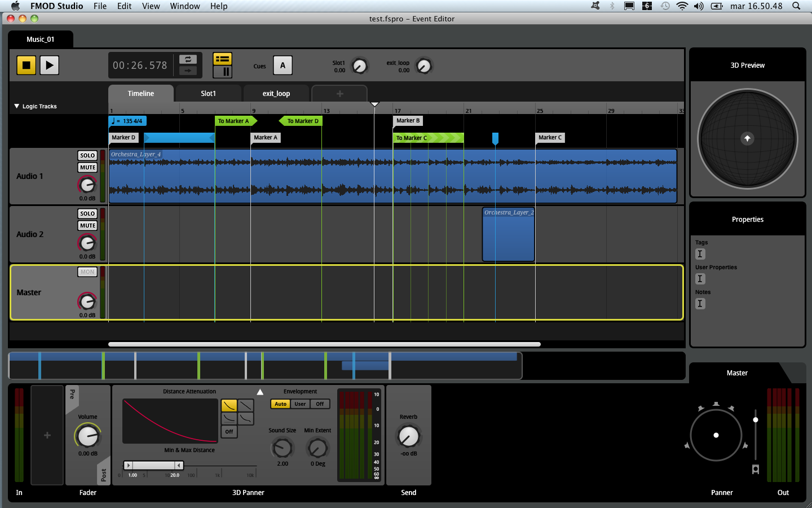The width and height of the screenshot is (812, 508).
Task: Select the Marker B destination marker
Action: [x=408, y=121]
